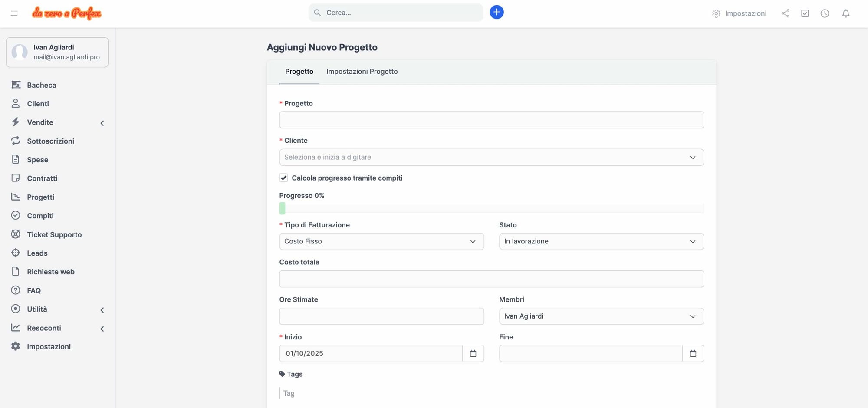Viewport: 868px width, 408px height.
Task: Open calendar picker for Inizio date
Action: pos(473,353)
